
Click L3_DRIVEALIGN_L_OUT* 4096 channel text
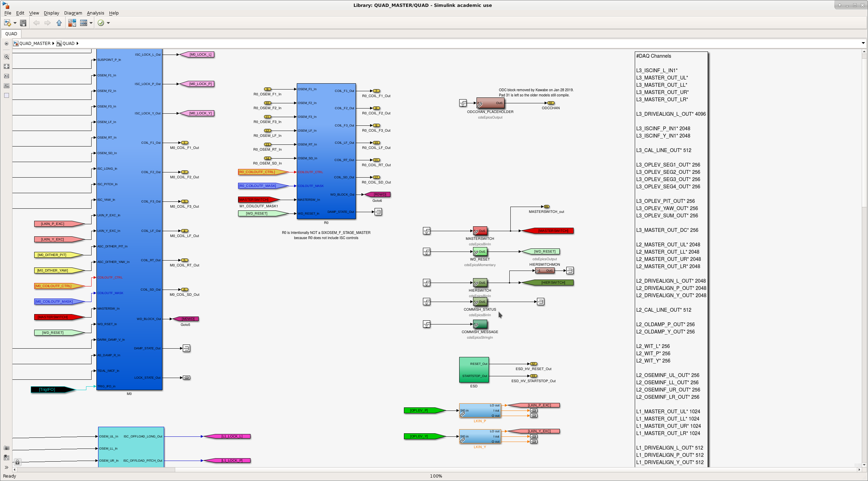[x=671, y=114]
